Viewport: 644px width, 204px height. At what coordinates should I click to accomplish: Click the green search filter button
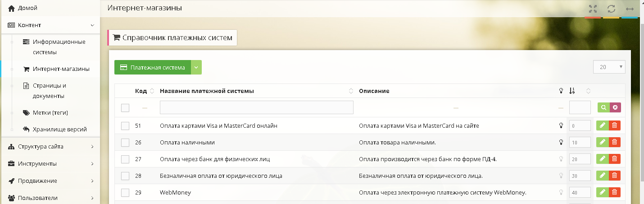click(603, 107)
